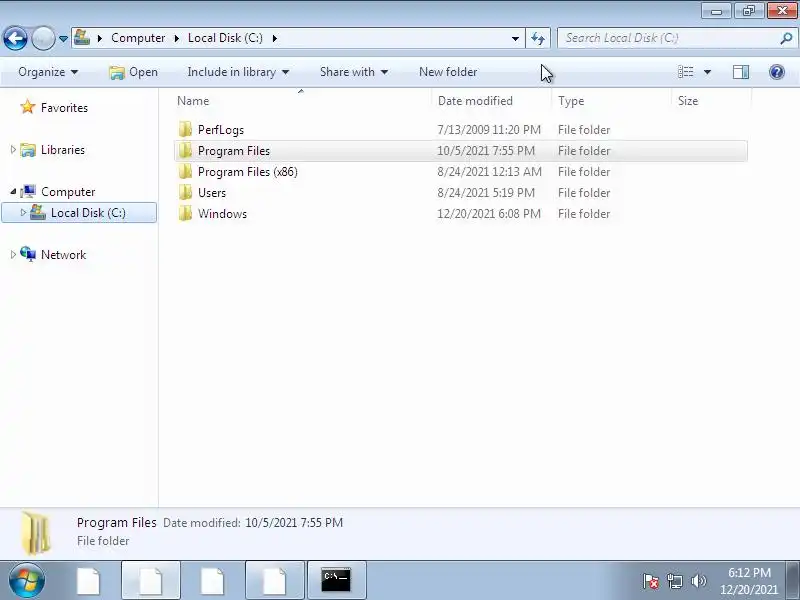Viewport: 800px width, 600px height.
Task: Expand the Network tree node
Action: [x=13, y=255]
